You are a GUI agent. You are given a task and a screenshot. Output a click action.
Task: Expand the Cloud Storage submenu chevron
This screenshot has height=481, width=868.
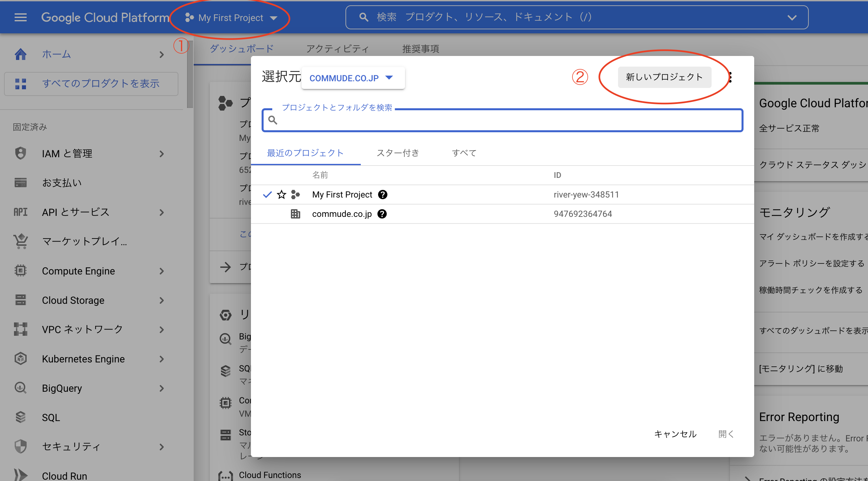[x=162, y=300]
